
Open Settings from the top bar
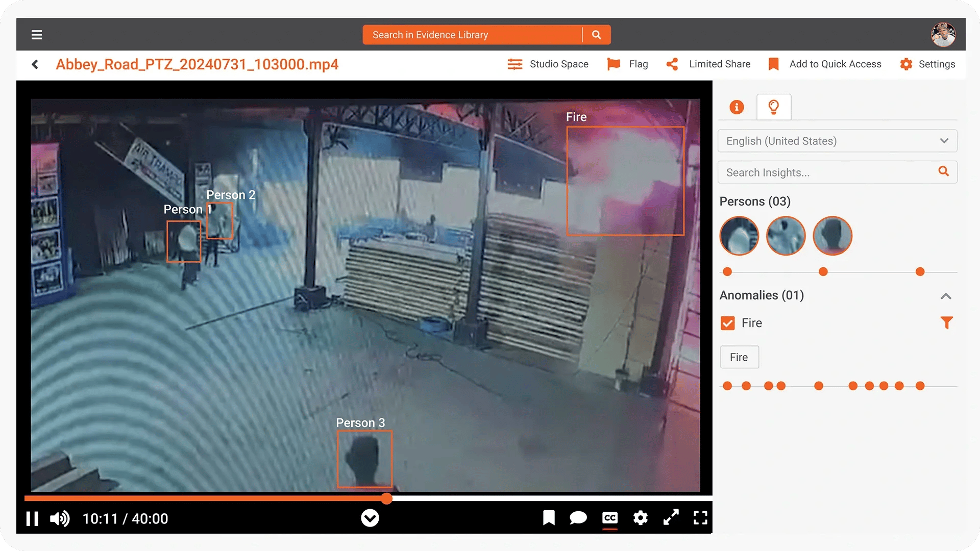(927, 64)
